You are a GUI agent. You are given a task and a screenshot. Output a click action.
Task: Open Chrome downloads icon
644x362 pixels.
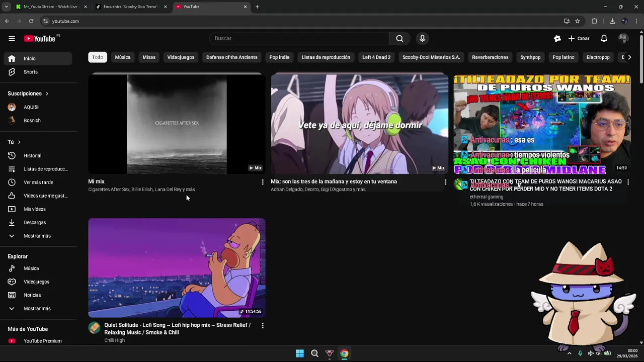(612, 21)
